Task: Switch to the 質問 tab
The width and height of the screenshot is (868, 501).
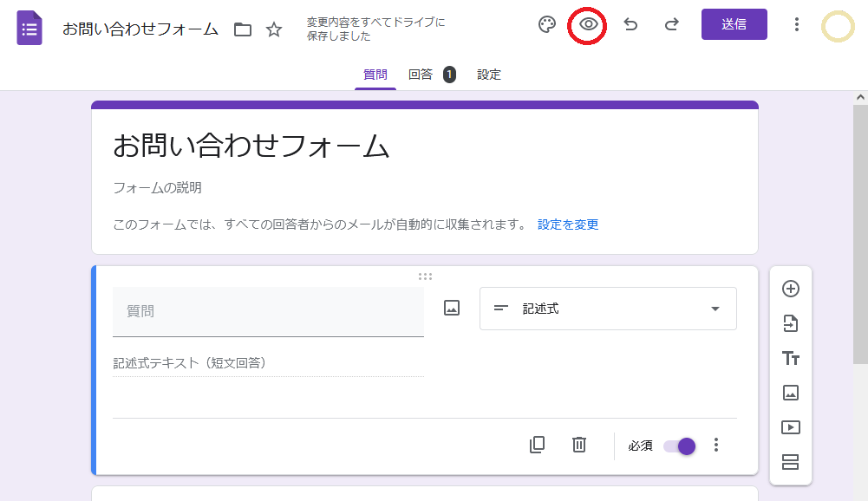Action: tap(375, 75)
